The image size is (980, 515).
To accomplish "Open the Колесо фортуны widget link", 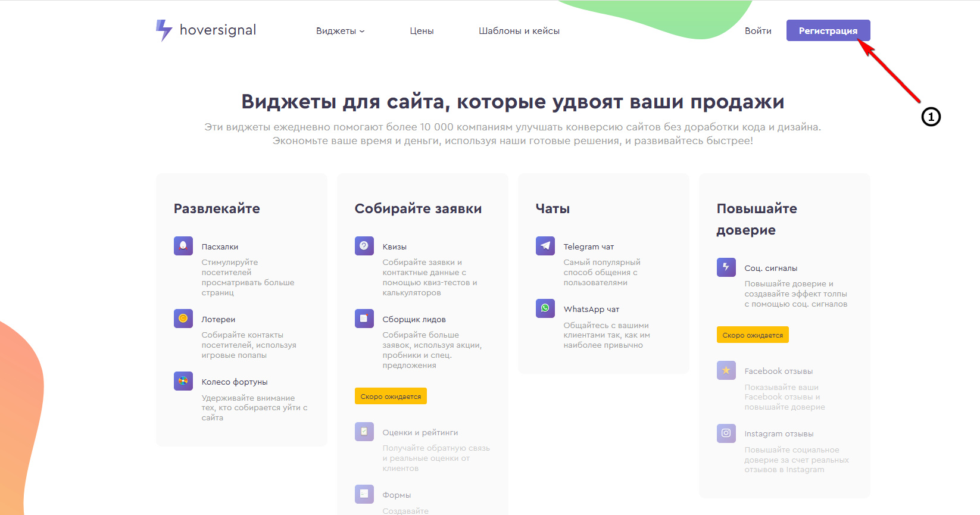I will (235, 382).
